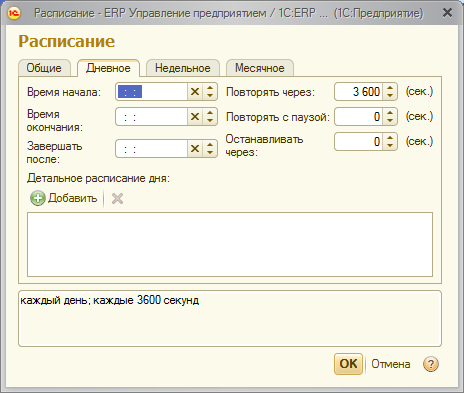Increase Время начала with up arrow
The image size is (464, 393).
pos(210,88)
